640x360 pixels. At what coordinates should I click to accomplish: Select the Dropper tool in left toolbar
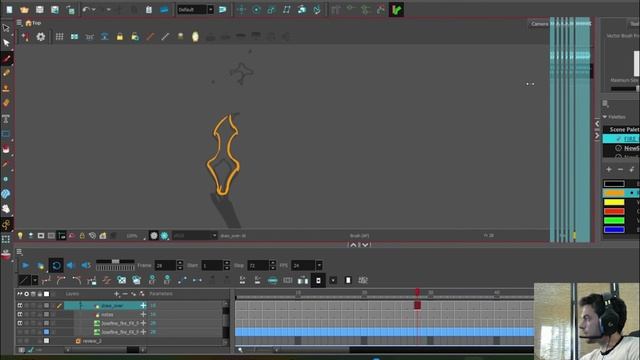click(6, 164)
